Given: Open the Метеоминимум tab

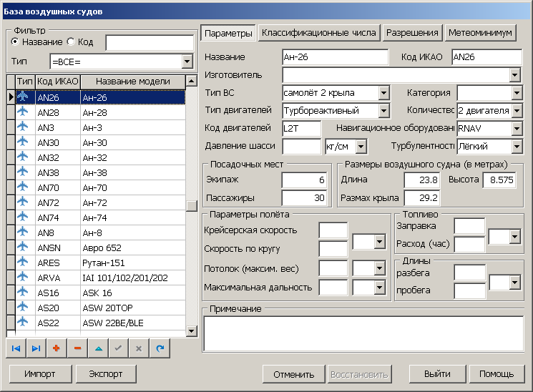Looking at the screenshot, I should pyautogui.click(x=480, y=33).
